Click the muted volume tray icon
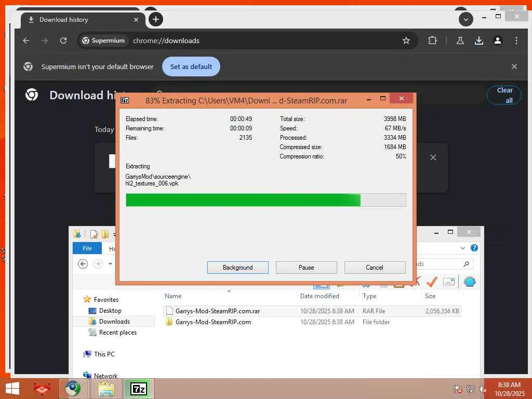 point(482,389)
